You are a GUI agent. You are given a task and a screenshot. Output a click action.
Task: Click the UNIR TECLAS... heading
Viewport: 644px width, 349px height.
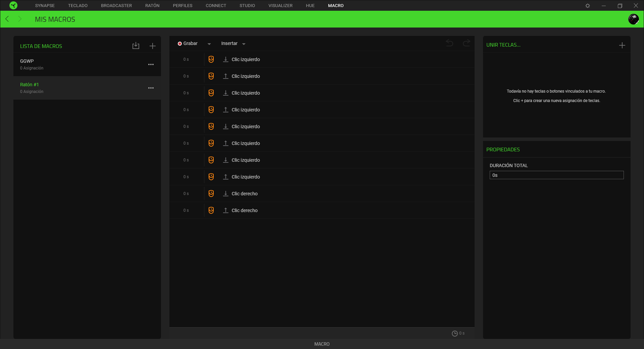(x=503, y=45)
